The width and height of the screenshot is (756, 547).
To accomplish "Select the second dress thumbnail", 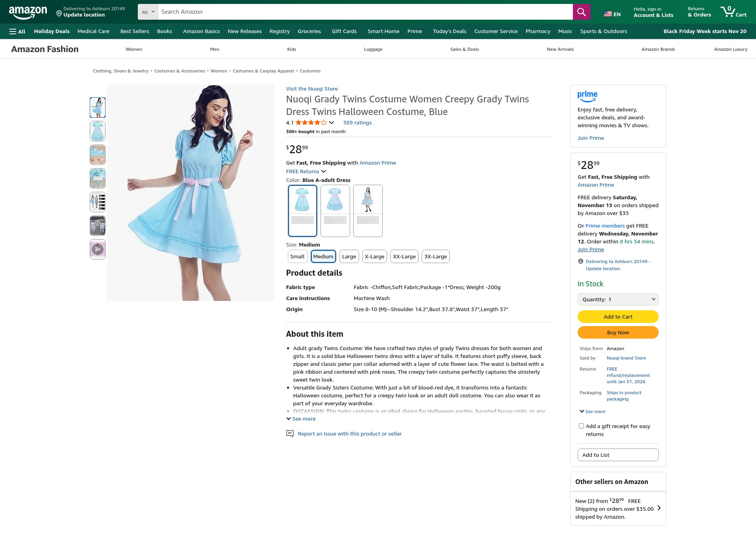I will coord(98,131).
